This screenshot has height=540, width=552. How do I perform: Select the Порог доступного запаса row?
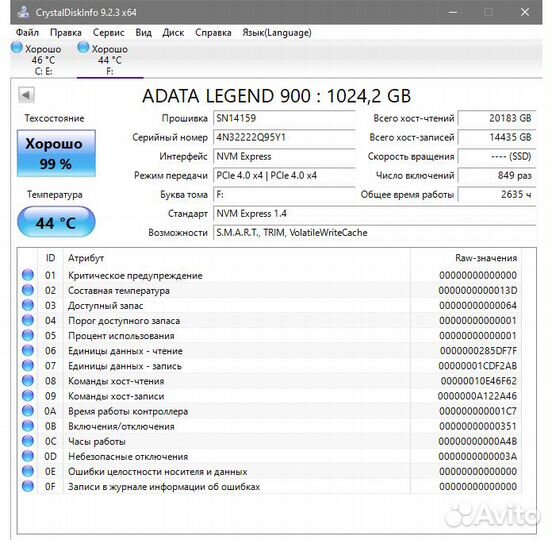[x=270, y=320]
